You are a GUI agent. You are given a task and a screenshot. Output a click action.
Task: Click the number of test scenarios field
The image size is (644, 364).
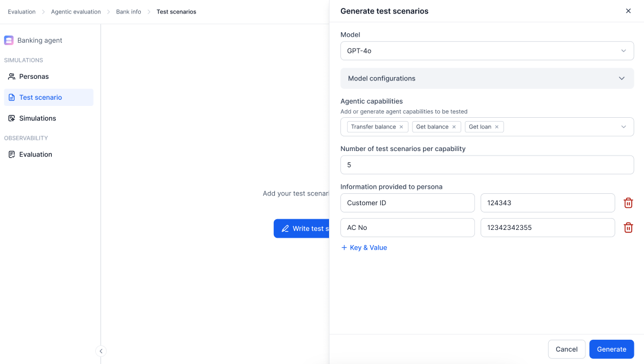(487, 165)
